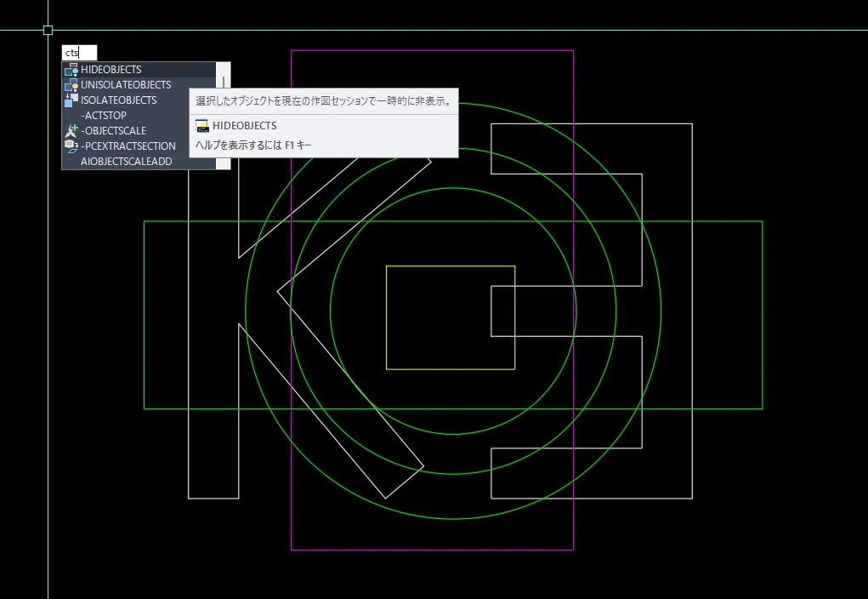Click the -OBJECTSCALE annotation scale icon
This screenshot has width=868, height=599.
[71, 131]
